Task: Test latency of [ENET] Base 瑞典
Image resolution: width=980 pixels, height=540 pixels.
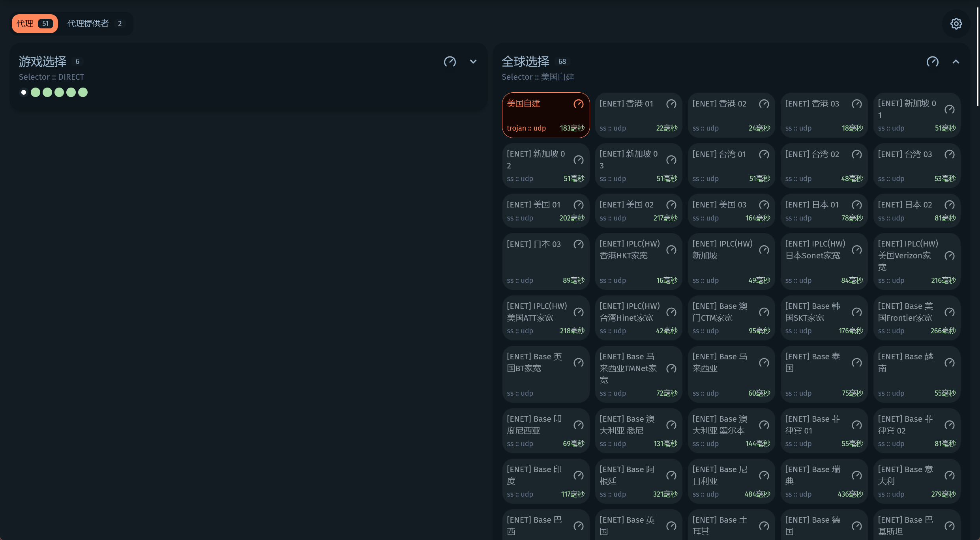Action: [x=856, y=475]
